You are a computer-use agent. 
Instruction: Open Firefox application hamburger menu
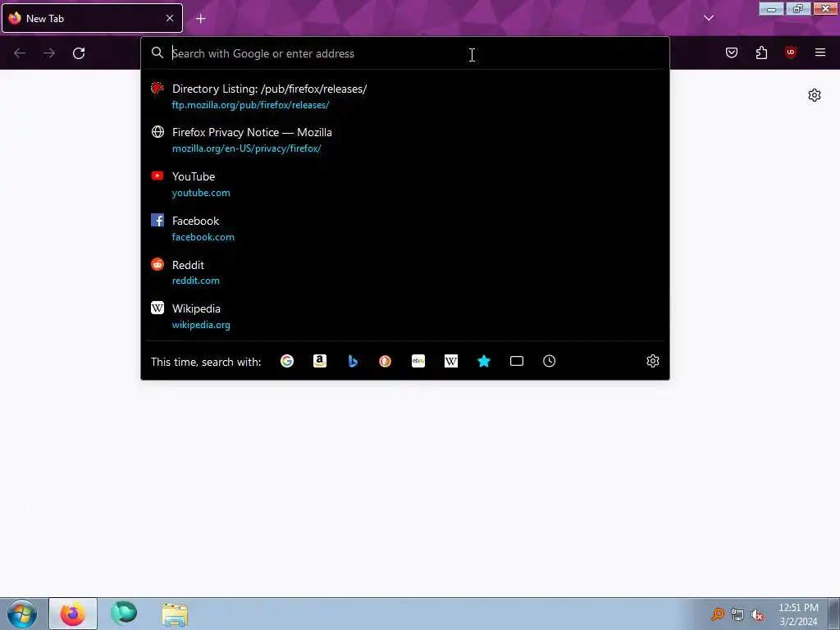tap(820, 52)
